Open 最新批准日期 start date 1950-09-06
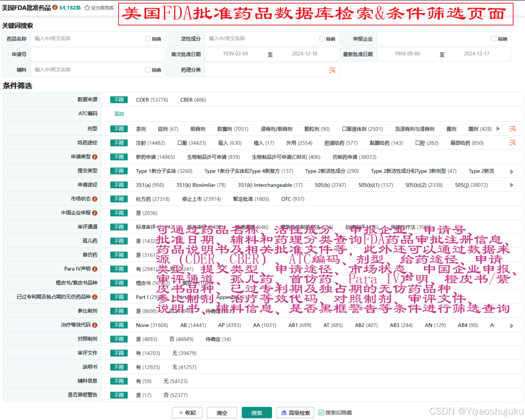525x420 pixels. [407, 54]
